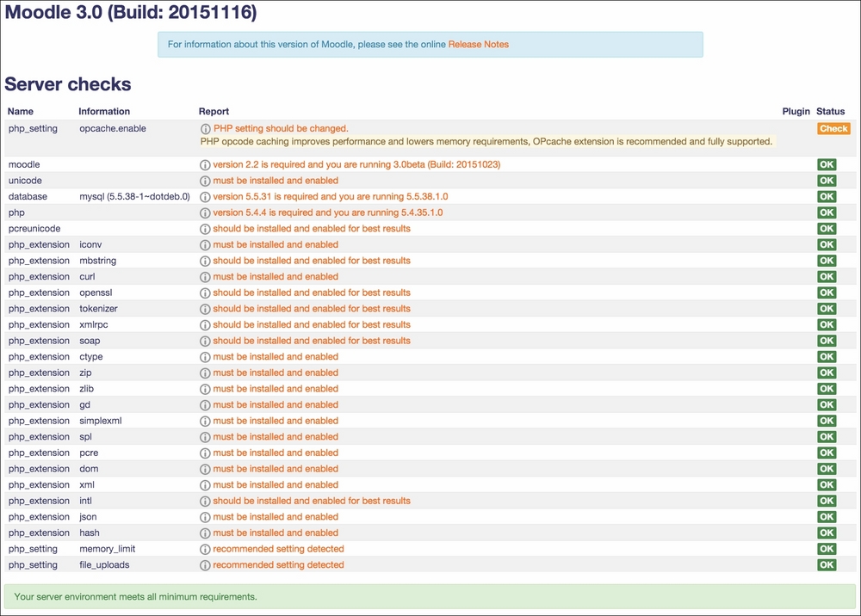Click info icon in soap extension row
The image size is (861, 616).
pyautogui.click(x=205, y=341)
